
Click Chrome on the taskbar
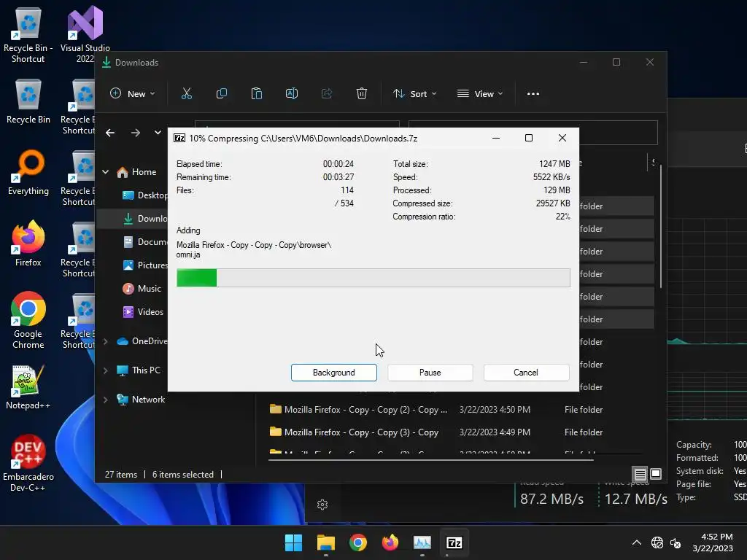tap(357, 542)
